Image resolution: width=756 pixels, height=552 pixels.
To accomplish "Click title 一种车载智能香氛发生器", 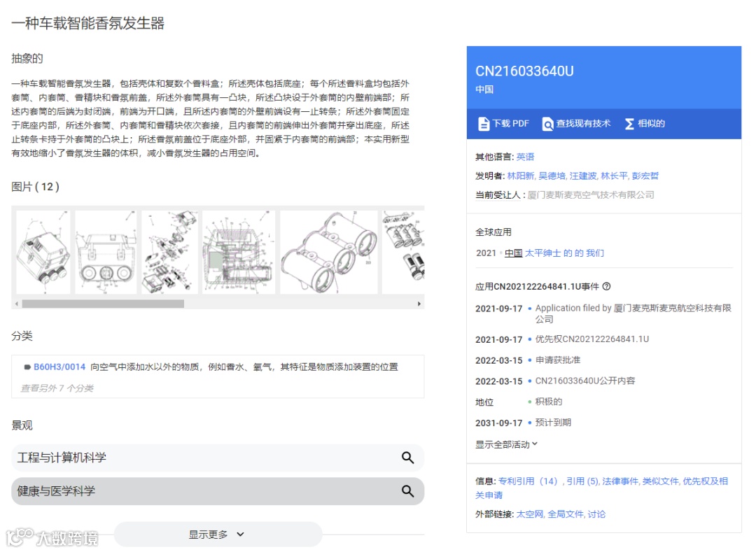I will click(87, 23).
